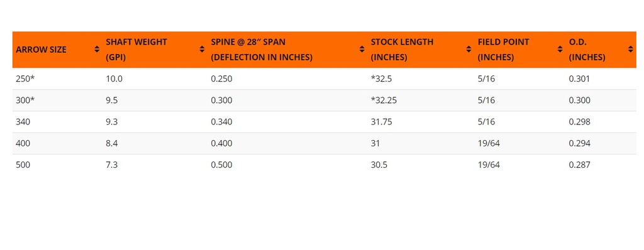Select the 300* arrow size row
This screenshot has height=250, width=644.
tap(324, 100)
